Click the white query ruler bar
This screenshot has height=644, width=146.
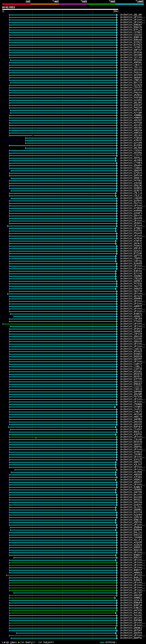(60, 10)
